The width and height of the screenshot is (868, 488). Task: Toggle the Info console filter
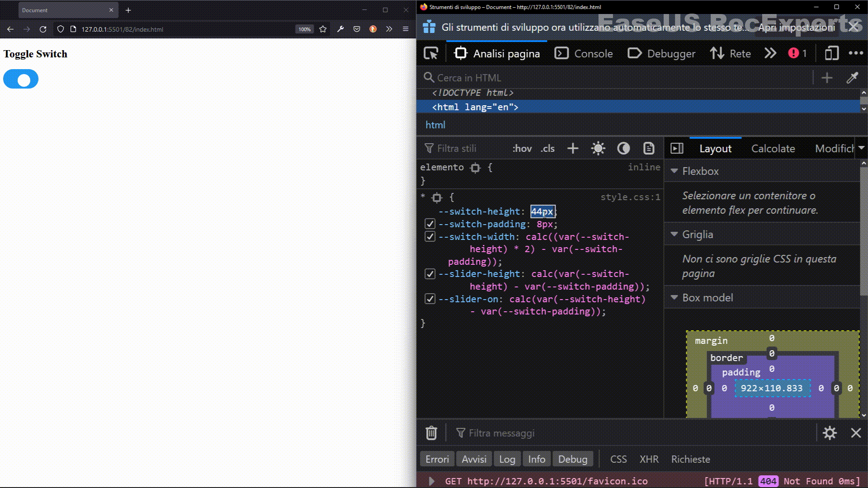(537, 459)
